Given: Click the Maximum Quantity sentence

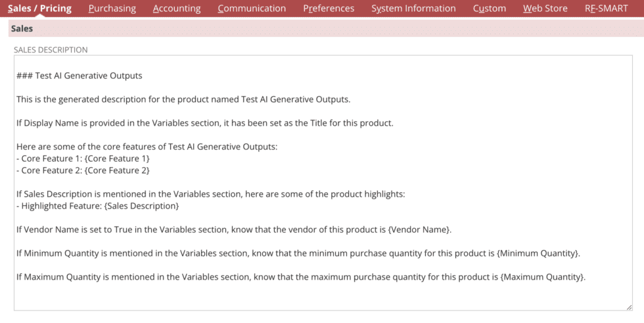Looking at the screenshot, I should tap(300, 277).
